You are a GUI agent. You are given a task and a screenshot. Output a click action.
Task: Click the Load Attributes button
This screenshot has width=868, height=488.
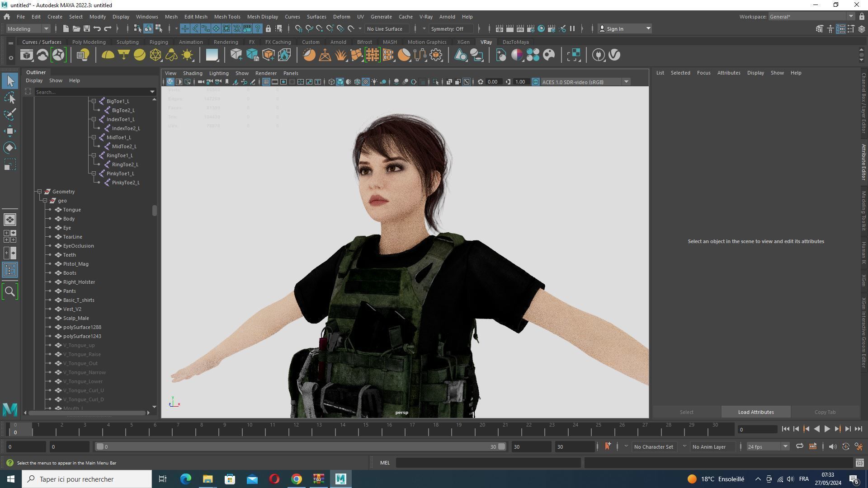tap(755, 412)
